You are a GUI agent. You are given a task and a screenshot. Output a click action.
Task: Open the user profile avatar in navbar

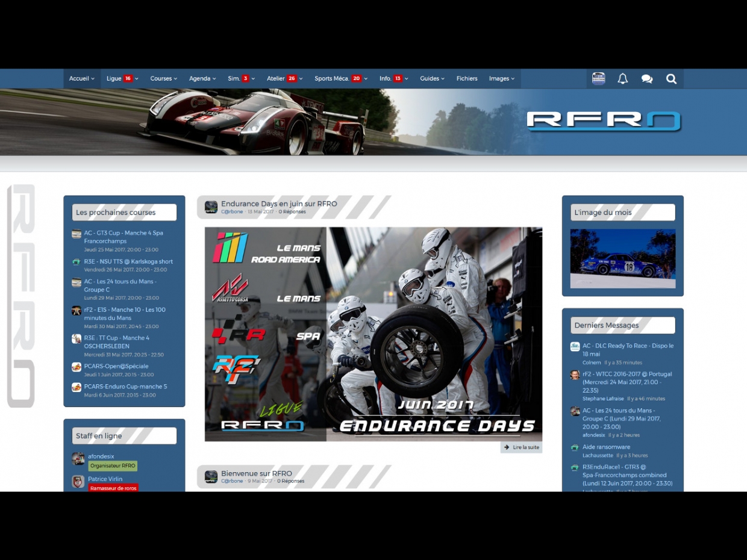pos(598,79)
